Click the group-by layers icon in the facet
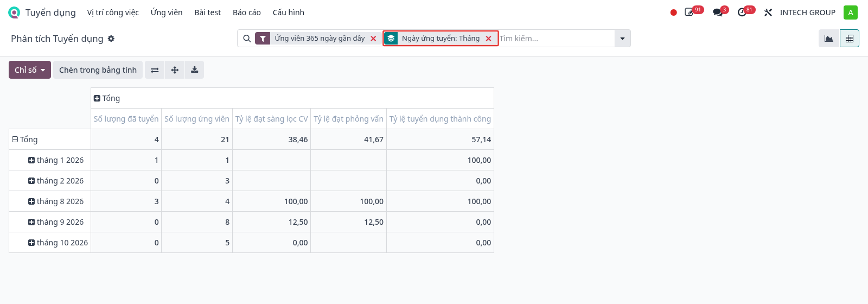 pos(391,39)
